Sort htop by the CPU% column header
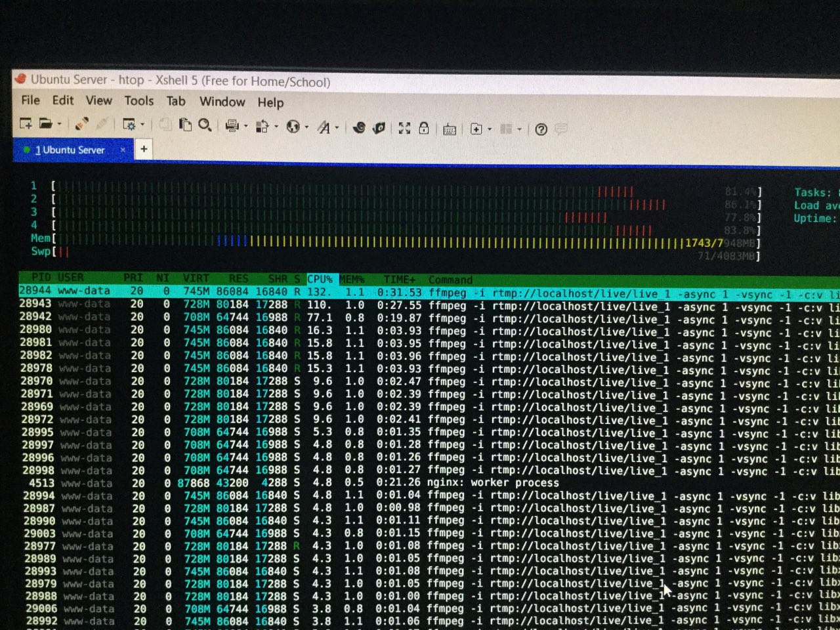Image resolution: width=840 pixels, height=630 pixels. 322,279
